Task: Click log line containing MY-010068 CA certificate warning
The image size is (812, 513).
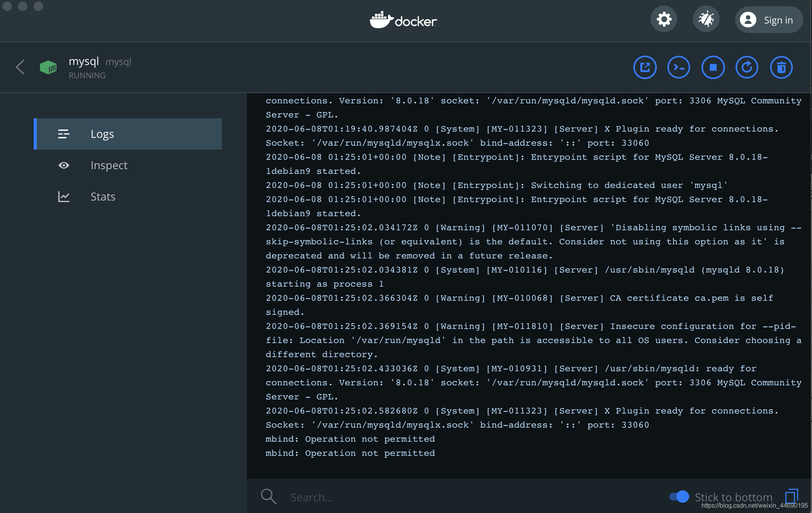Action: click(520, 305)
